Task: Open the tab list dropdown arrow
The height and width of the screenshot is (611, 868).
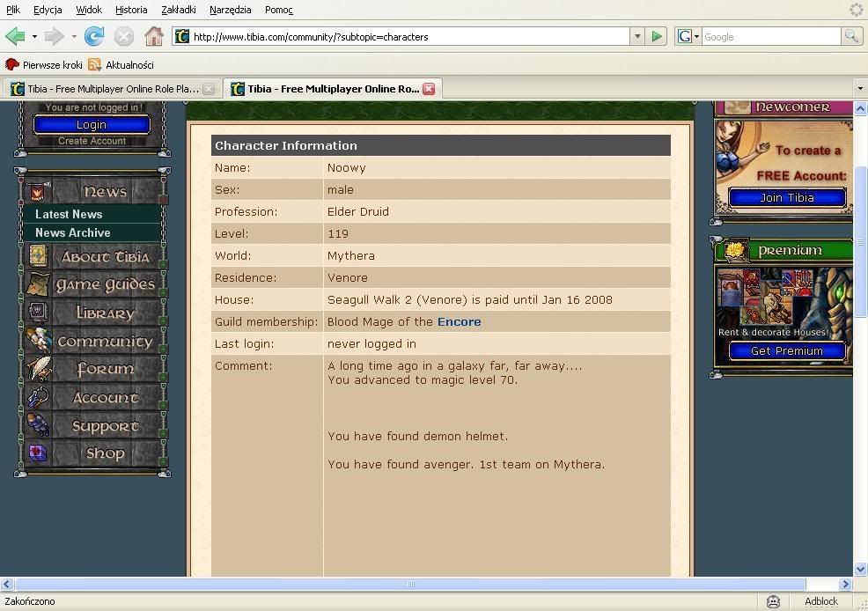Action: tap(860, 89)
